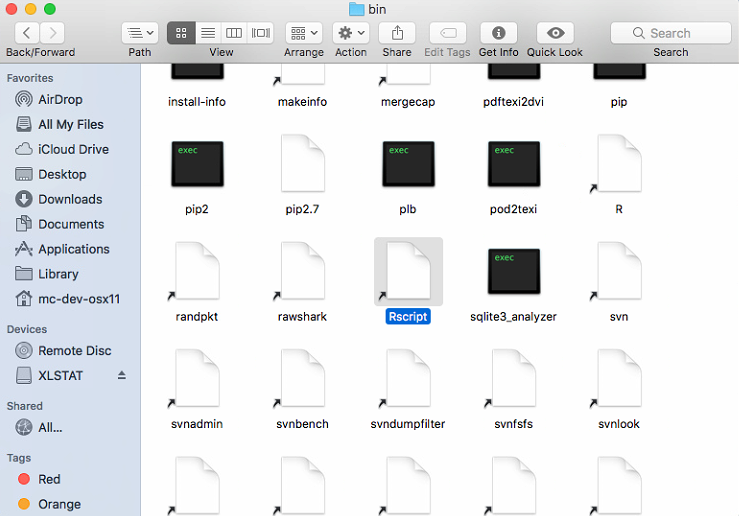The width and height of the screenshot is (739, 516).
Task: Click the Edit Tags button
Action: click(x=447, y=33)
